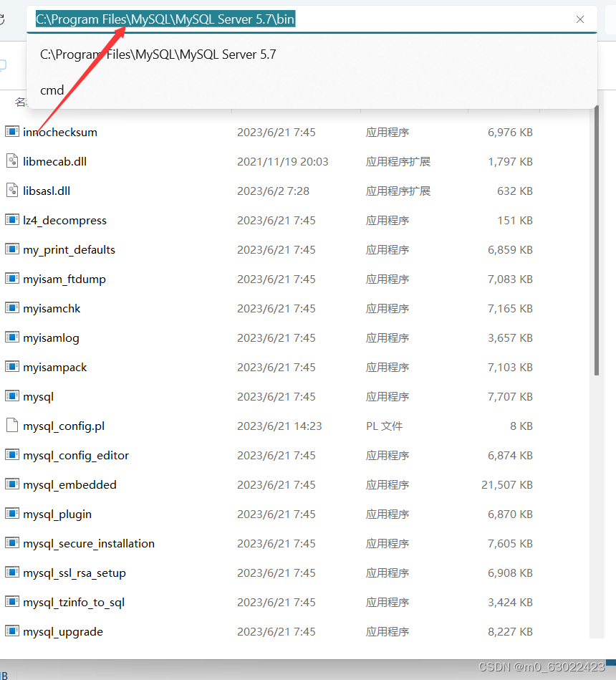
Task: Click the mysql_upgrade application icon
Action: point(12,631)
